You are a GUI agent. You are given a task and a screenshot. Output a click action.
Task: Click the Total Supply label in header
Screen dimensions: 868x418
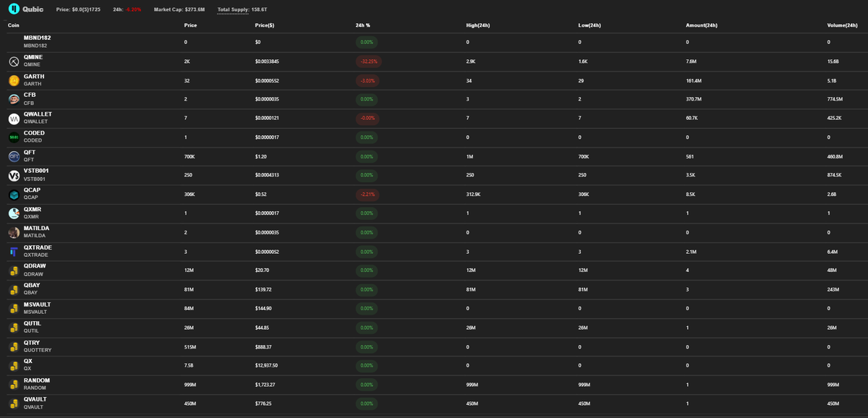(234, 9)
